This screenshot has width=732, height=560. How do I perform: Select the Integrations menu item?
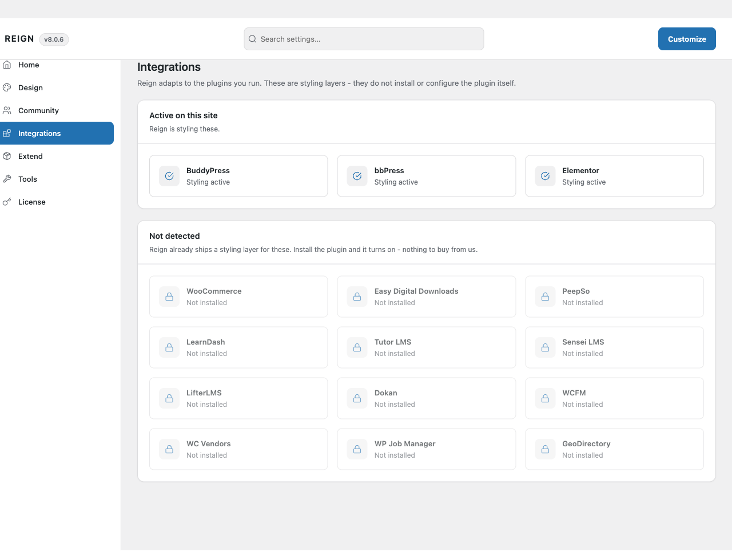(x=57, y=133)
